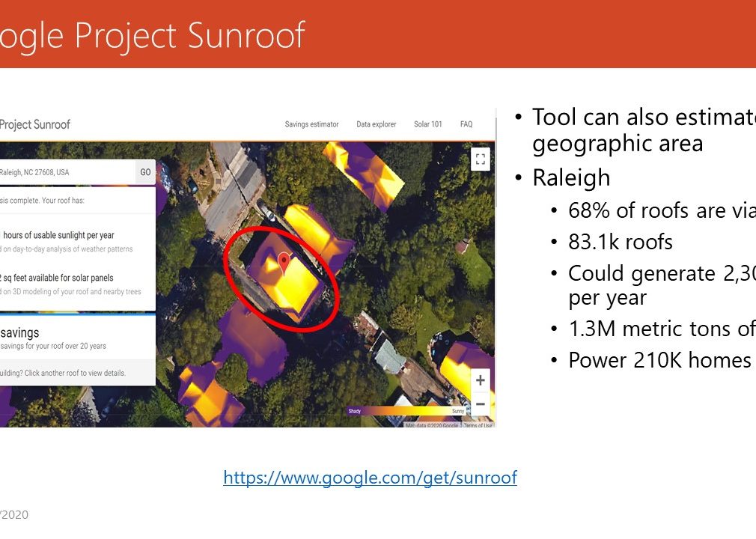The width and height of the screenshot is (756, 539).
Task: Click the Shady to Sunny color legend
Action: (405, 411)
